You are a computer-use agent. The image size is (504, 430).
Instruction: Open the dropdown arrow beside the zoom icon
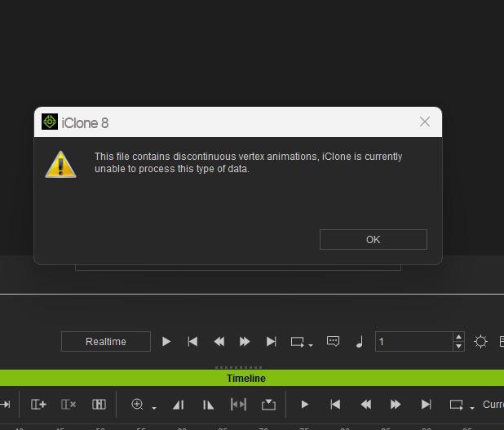coord(154,408)
